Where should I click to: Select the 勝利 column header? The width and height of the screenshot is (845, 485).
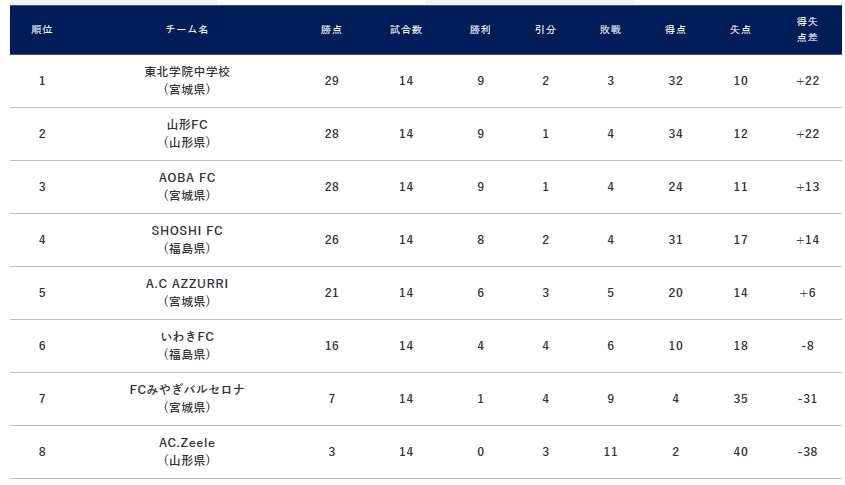481,30
